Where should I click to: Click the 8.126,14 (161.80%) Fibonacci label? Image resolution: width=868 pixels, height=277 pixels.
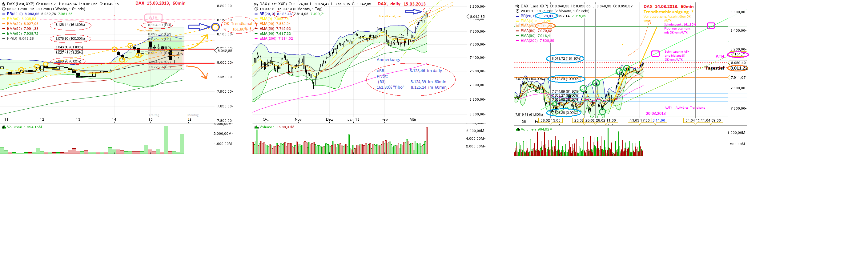click(70, 25)
